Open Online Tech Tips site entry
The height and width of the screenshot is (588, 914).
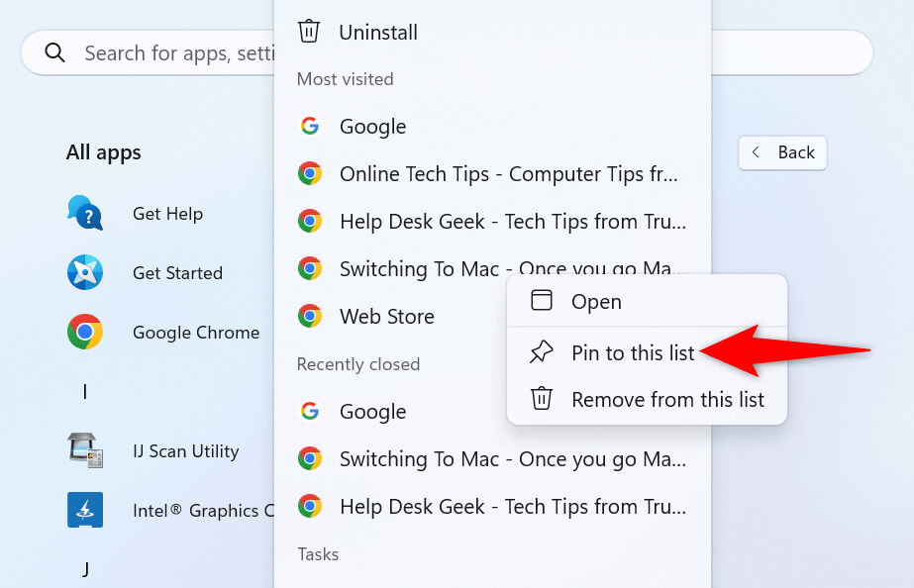coord(509,174)
